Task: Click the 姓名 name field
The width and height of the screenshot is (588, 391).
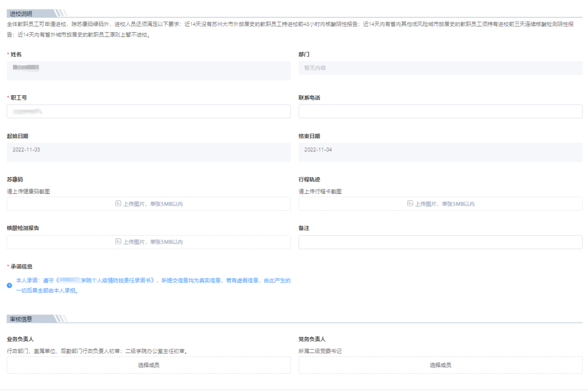Action: (x=148, y=70)
